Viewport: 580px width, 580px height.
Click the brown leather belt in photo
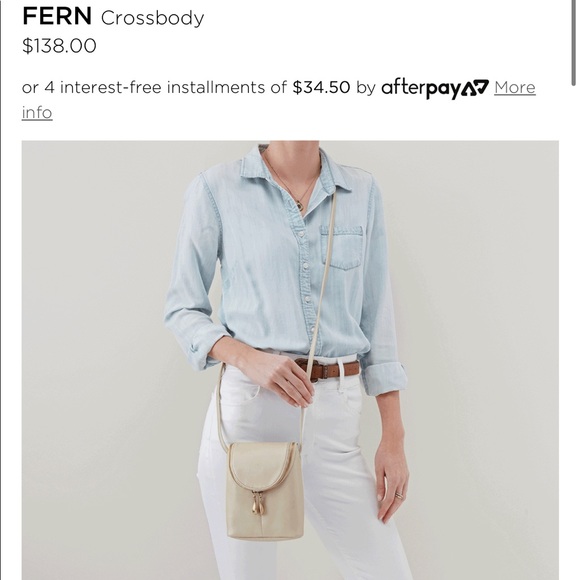[x=327, y=368]
